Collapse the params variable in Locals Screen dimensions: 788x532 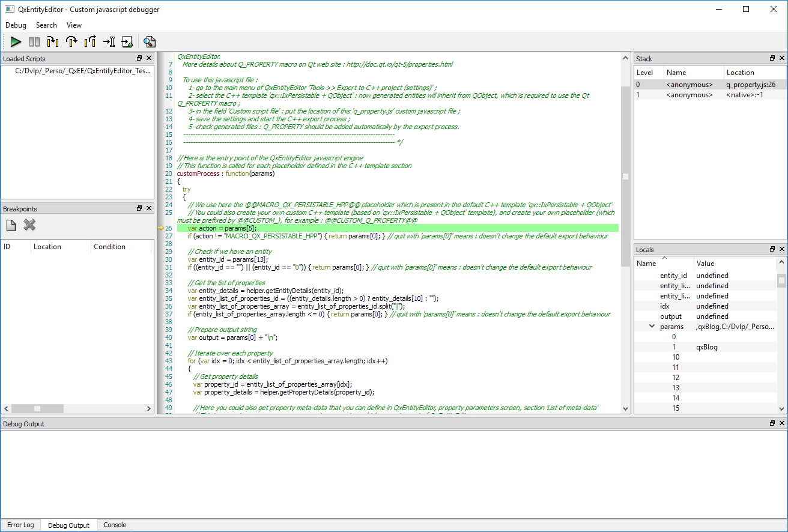coord(652,327)
